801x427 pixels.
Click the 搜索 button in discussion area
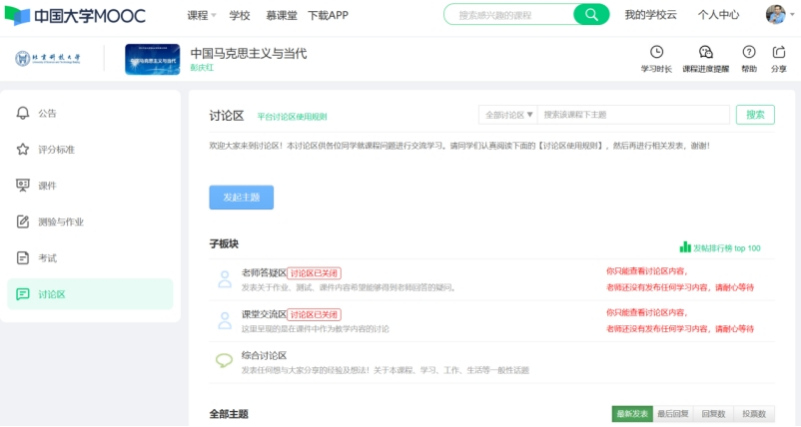(755, 115)
